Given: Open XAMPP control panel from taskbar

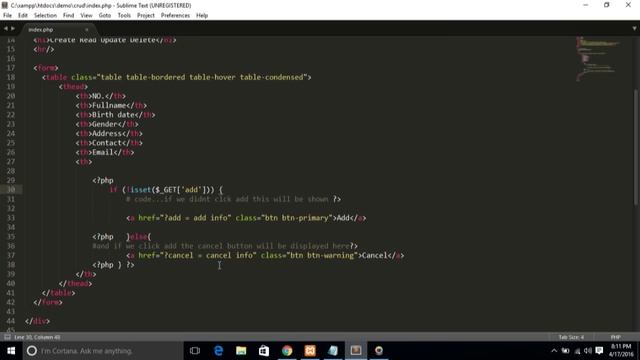Looking at the screenshot, I should [310, 351].
